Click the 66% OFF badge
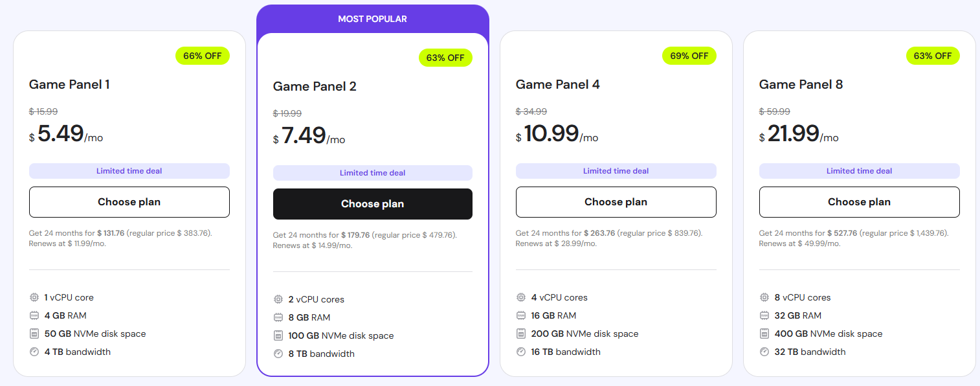Screen dimensions: 980x386 203,56
